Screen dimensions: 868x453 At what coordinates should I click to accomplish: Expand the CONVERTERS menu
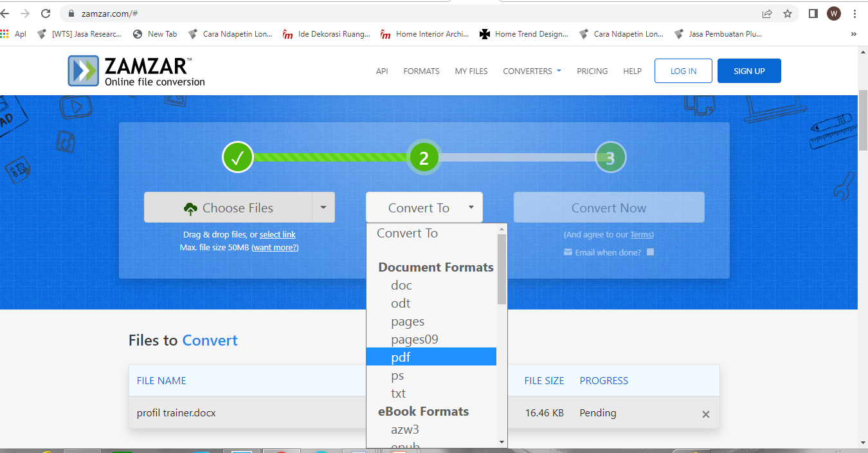(532, 71)
